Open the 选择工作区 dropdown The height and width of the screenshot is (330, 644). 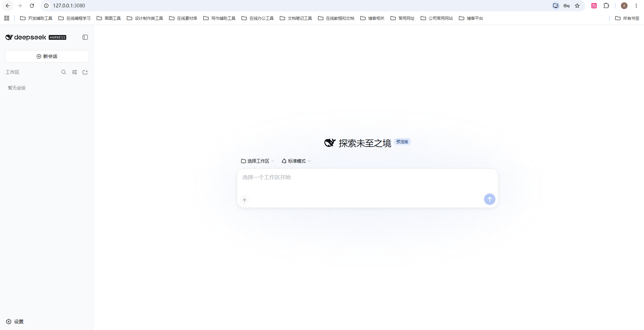(258, 161)
